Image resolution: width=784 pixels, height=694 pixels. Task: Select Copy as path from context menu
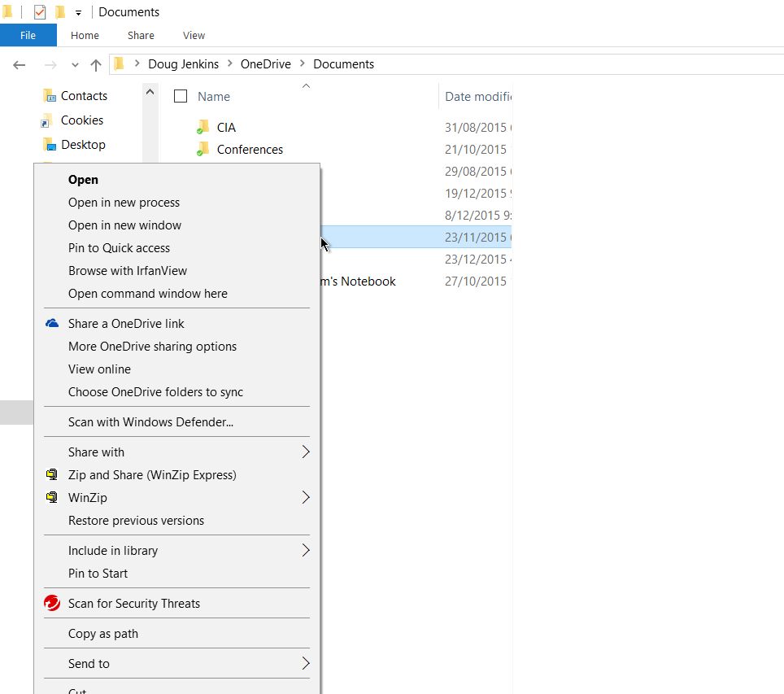click(103, 633)
